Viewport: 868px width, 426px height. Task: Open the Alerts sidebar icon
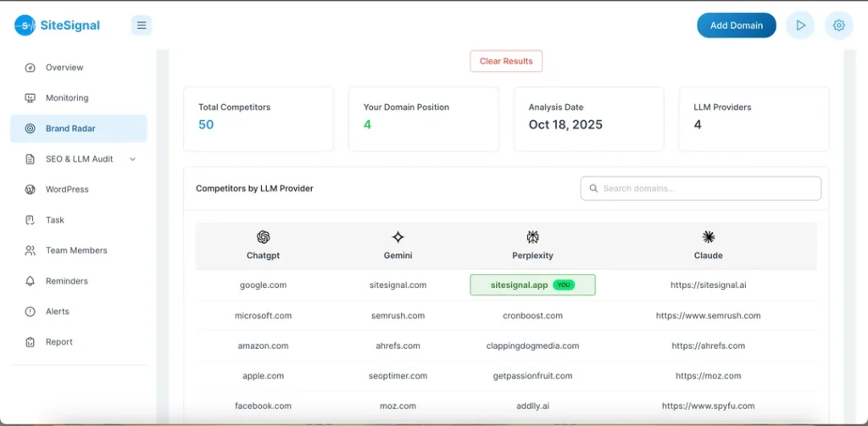[31, 312]
